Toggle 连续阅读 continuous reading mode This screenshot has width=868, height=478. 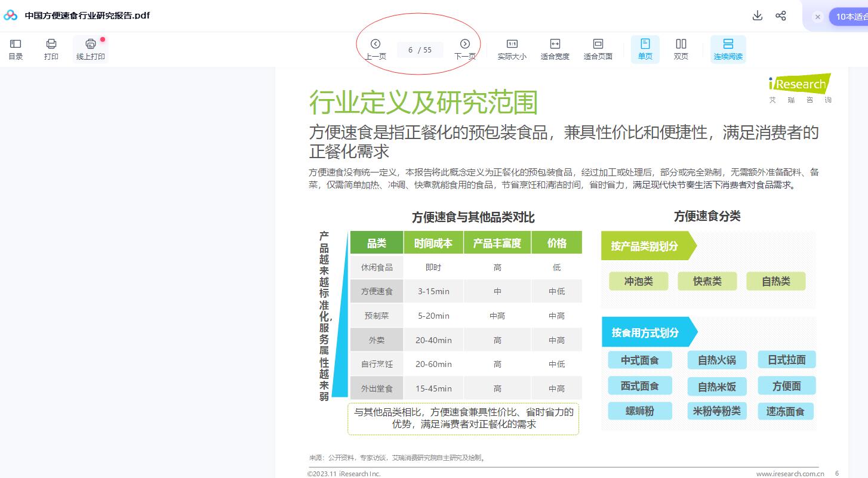(728, 50)
